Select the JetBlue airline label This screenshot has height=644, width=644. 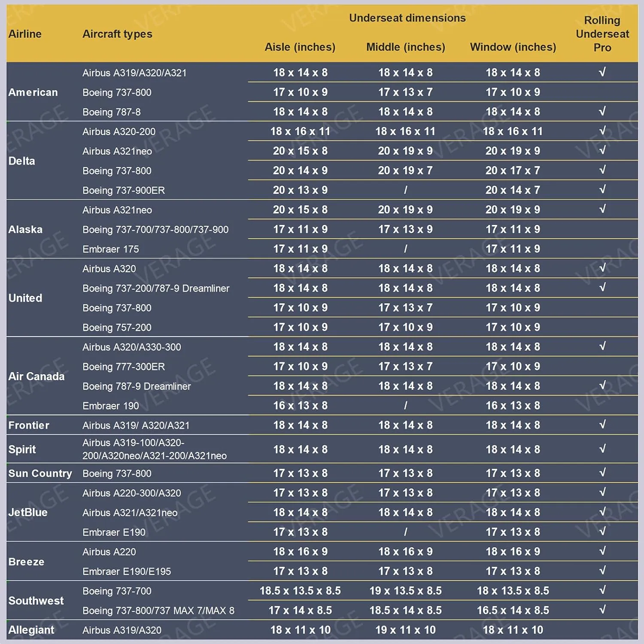(x=28, y=512)
